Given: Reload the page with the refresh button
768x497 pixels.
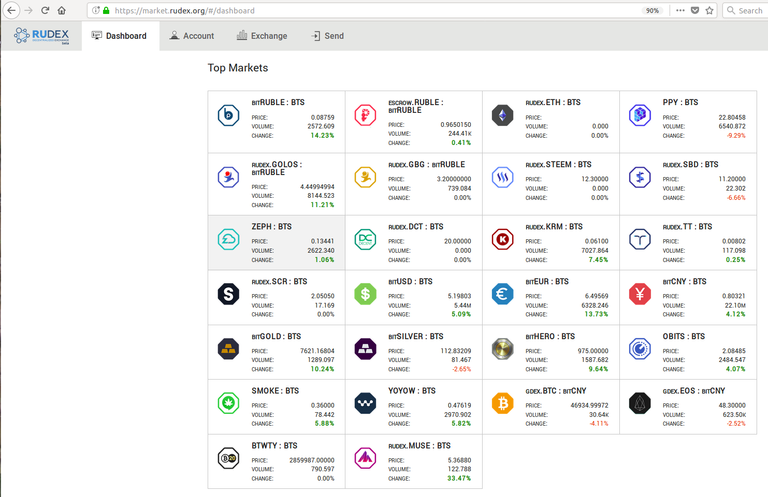Looking at the screenshot, I should 45,10.
